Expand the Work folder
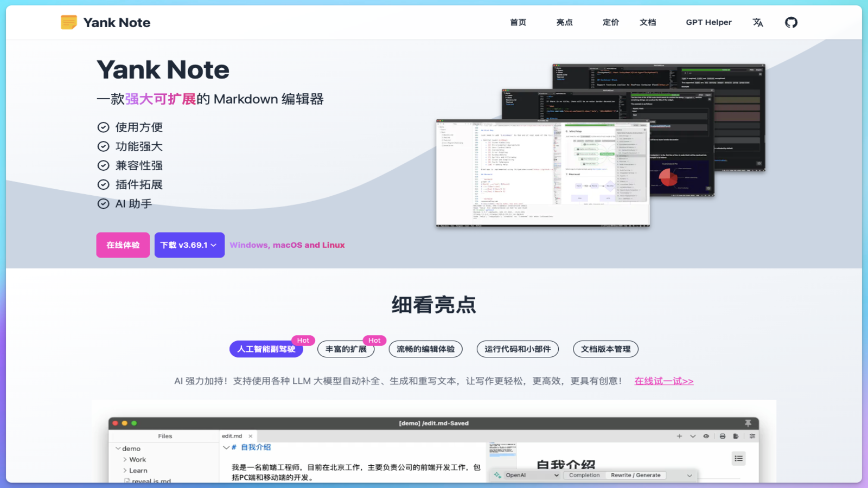Screen dimensions: 868x488 125,459
